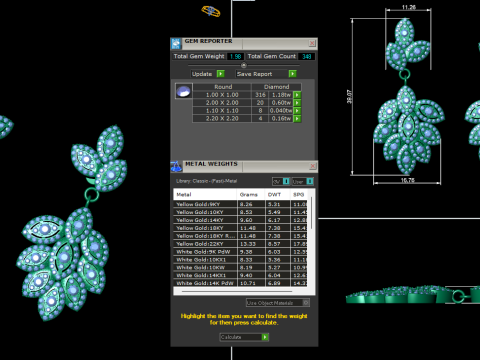Select the White Gold:9K PdW row
Viewport: 480px width, 360px height.
coord(240,252)
